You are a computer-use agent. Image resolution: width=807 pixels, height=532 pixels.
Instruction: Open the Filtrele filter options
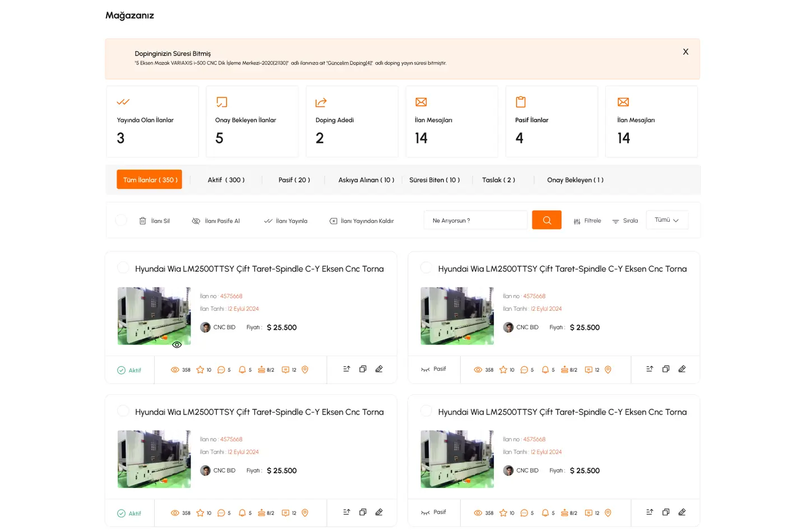(x=587, y=221)
